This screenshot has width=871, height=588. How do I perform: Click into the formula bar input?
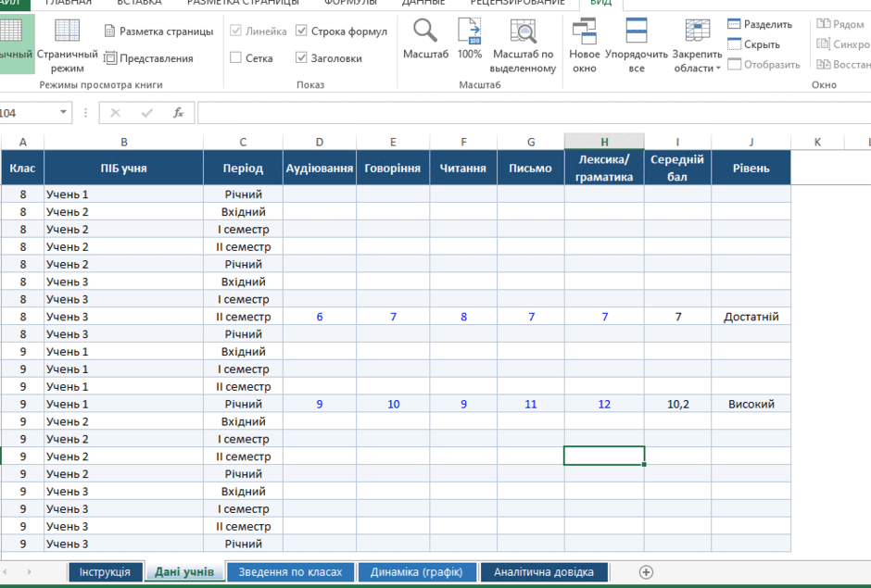click(534, 113)
